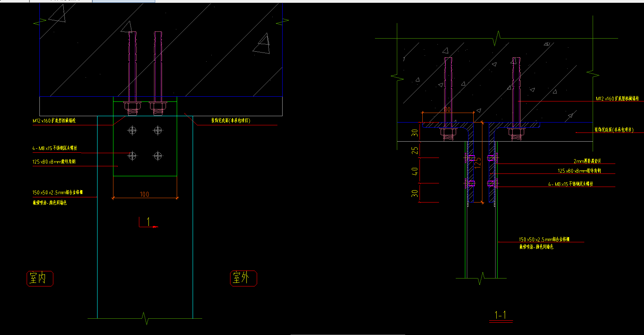This screenshot has width=644, height=335.
Task: Select the yellow 40 dimension text
Action: (415, 171)
